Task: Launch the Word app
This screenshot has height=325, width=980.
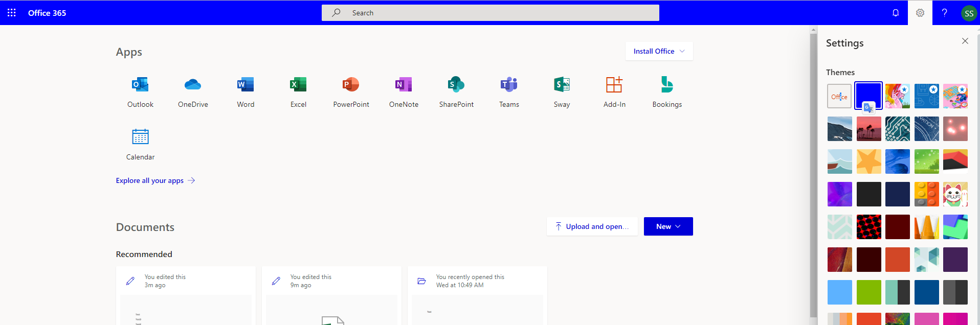Action: tap(246, 92)
